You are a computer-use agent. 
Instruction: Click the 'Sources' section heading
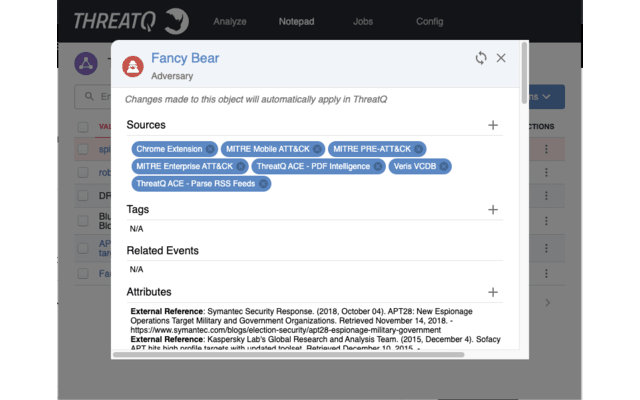[146, 125]
